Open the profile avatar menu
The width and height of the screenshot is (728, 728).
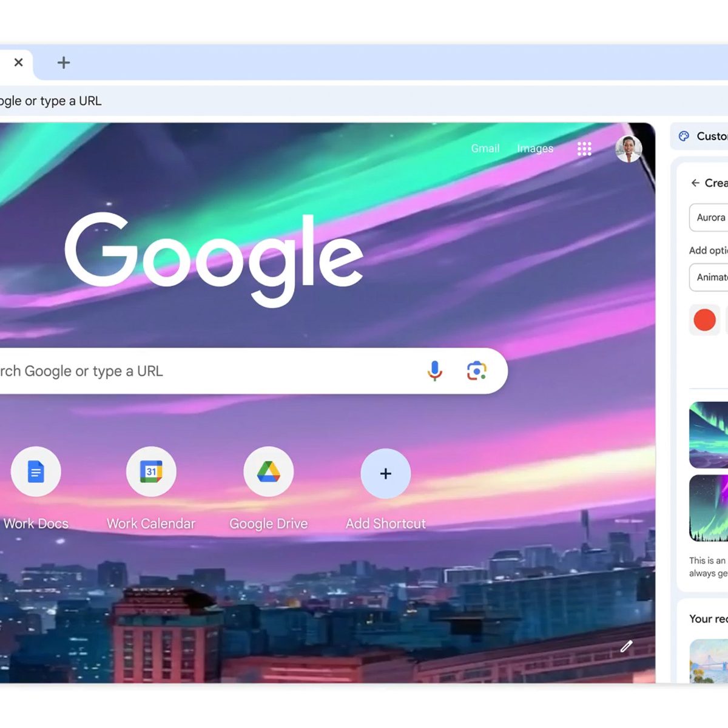pyautogui.click(x=629, y=149)
